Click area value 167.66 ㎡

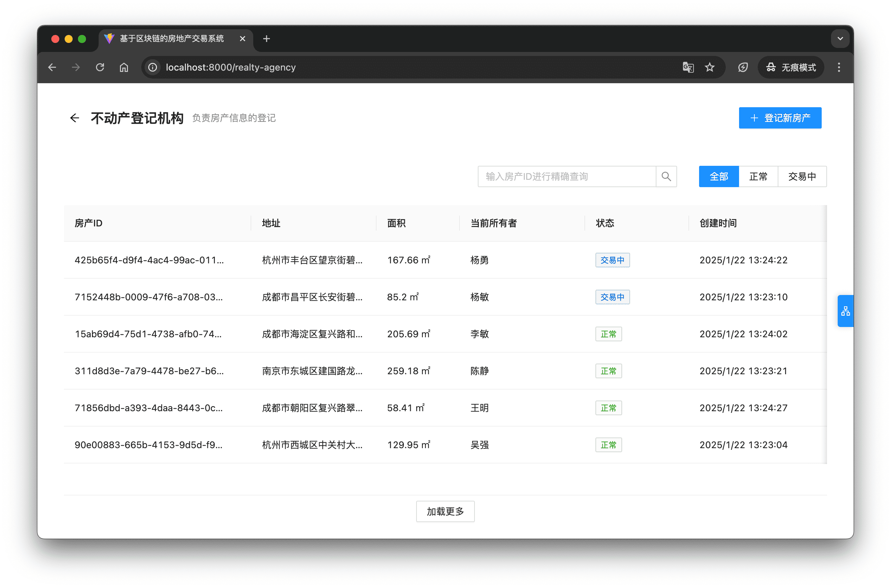409,260
